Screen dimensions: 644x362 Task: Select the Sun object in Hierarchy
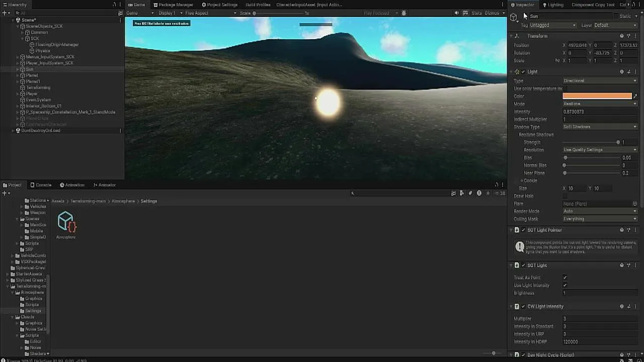(30, 69)
